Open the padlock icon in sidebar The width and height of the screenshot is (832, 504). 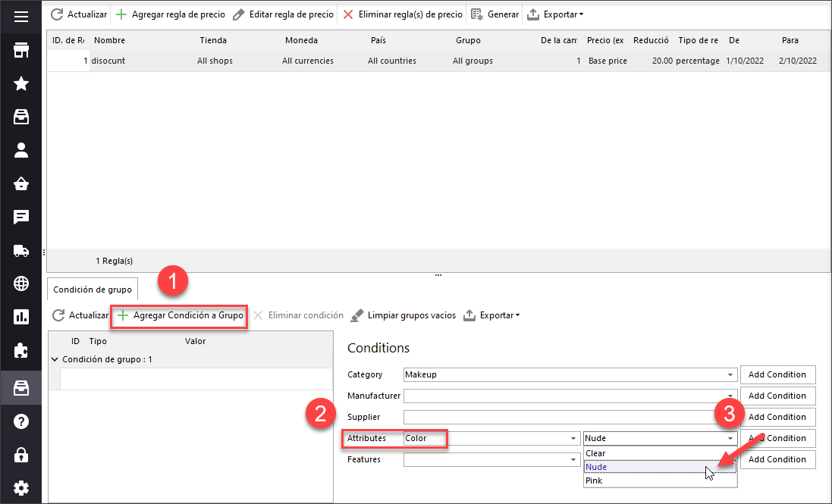tap(21, 455)
